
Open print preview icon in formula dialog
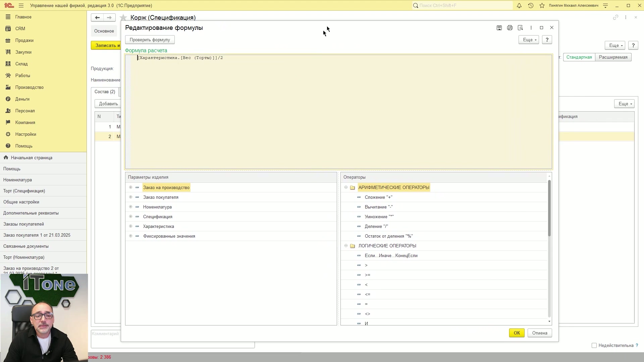[520, 28]
